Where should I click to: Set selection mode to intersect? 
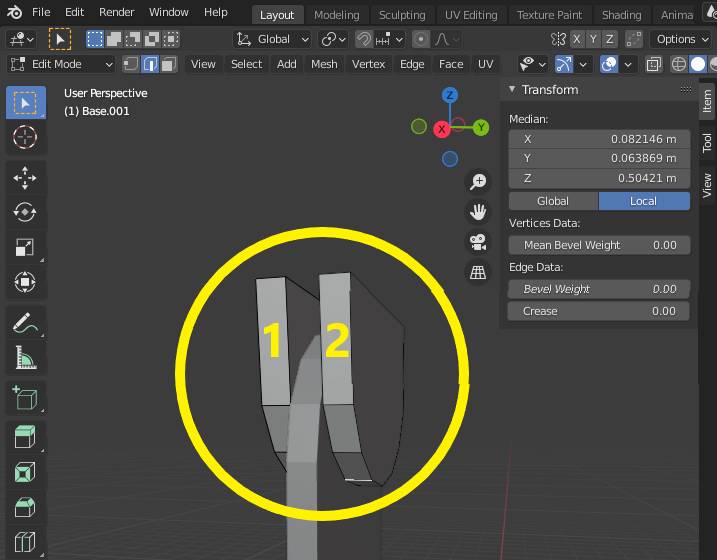click(171, 39)
